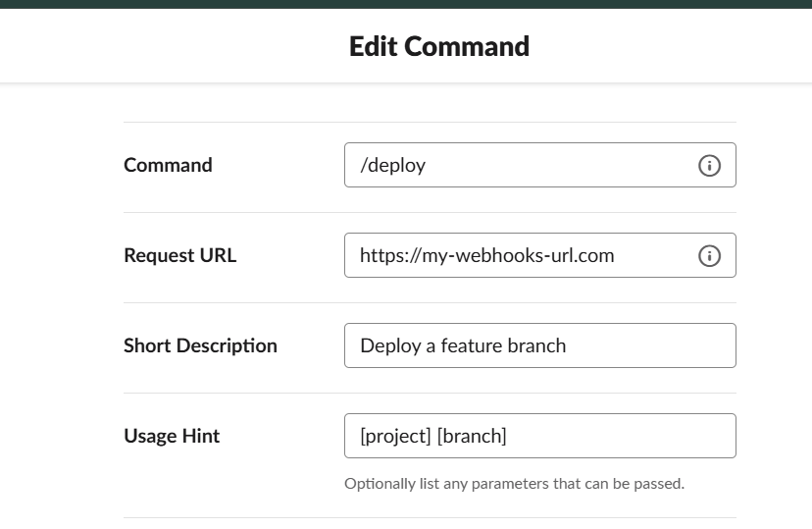Click the 'Optionally list any parameters' help text
Viewport: 812px width, 529px height.
point(514,484)
